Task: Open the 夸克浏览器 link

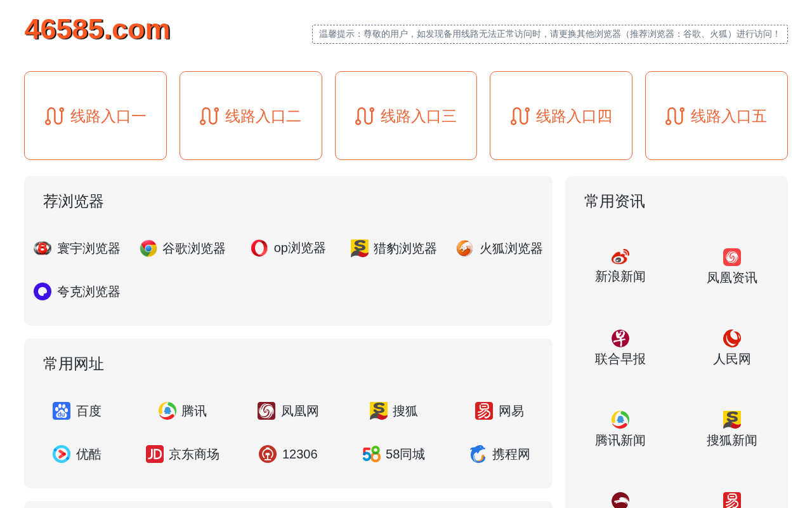Action: click(89, 291)
